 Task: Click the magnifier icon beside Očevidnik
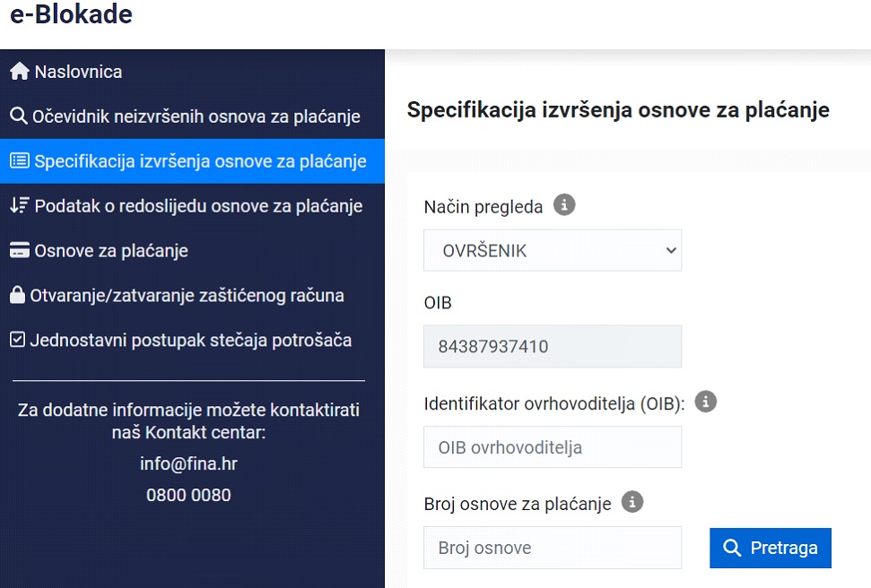click(18, 117)
